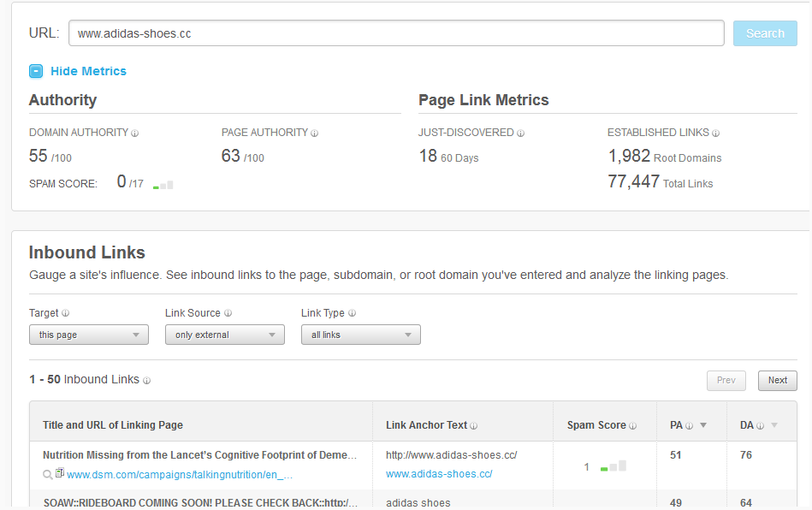Open the Target 'this page' dropdown
This screenshot has width=812, height=510.
click(x=88, y=335)
